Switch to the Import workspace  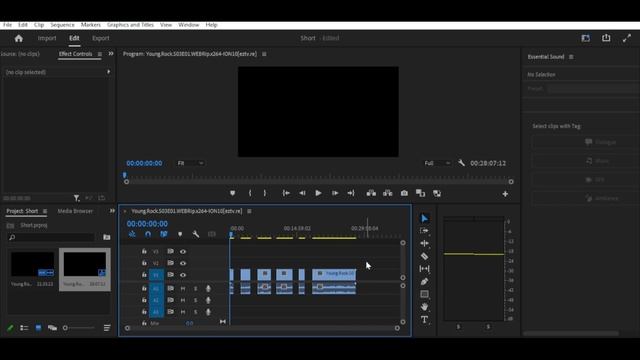[x=47, y=38]
